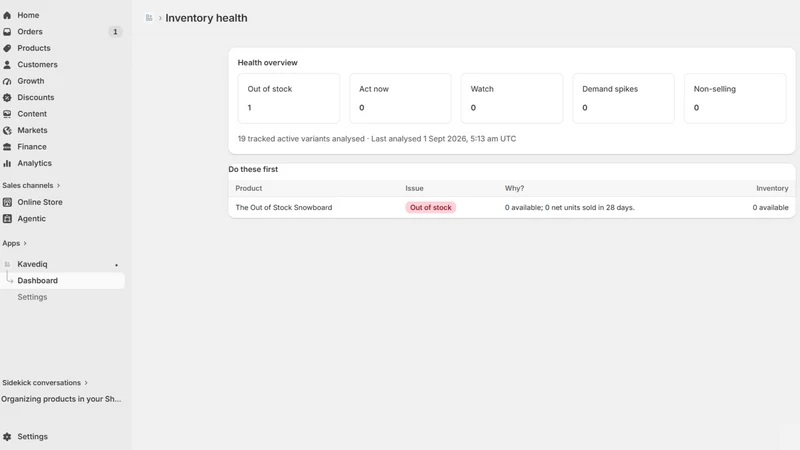Click the Discounts badge icon
Image resolution: width=800 pixels, height=450 pixels.
(7, 97)
